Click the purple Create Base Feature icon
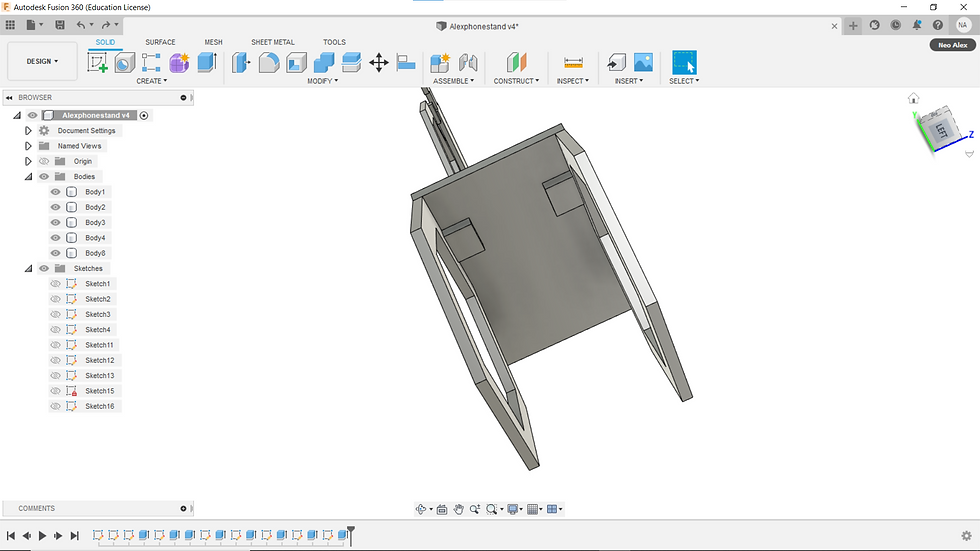The width and height of the screenshot is (980, 551). [179, 62]
